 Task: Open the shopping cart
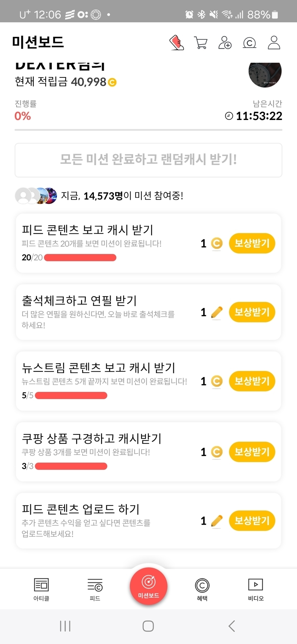(x=200, y=43)
